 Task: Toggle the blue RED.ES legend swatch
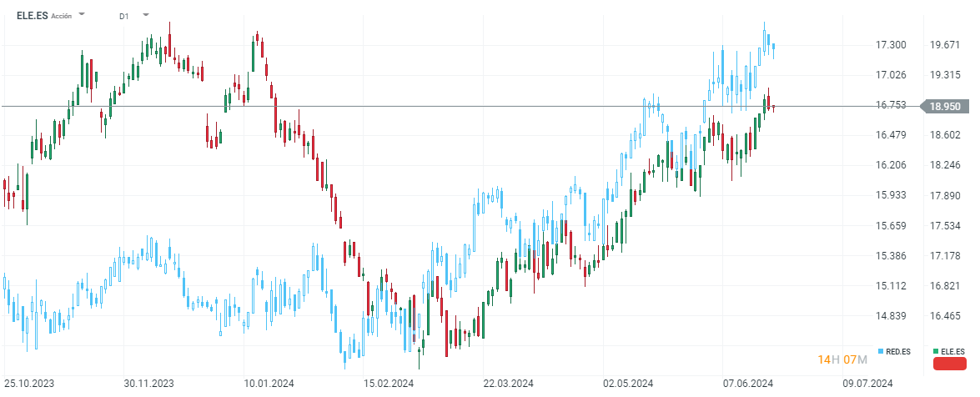click(x=882, y=352)
